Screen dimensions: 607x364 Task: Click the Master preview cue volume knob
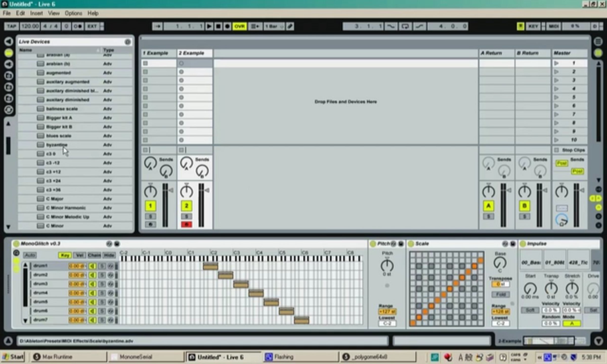561,219
